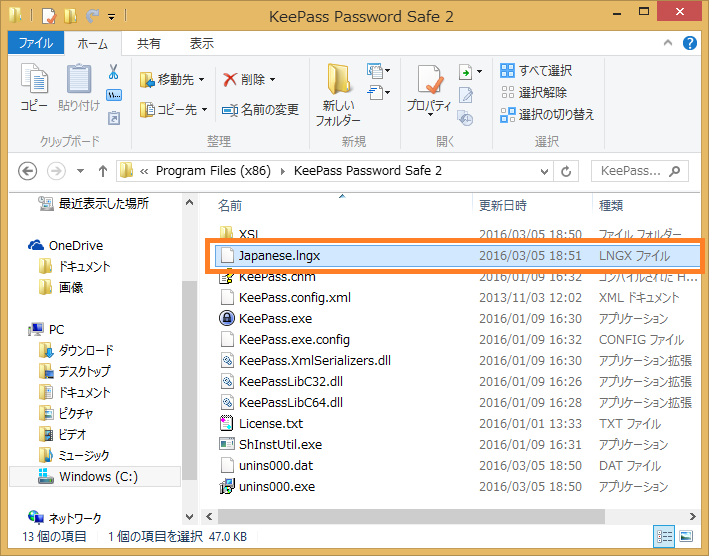Click the Refresh button
Image resolution: width=709 pixels, height=556 pixels.
(x=566, y=172)
